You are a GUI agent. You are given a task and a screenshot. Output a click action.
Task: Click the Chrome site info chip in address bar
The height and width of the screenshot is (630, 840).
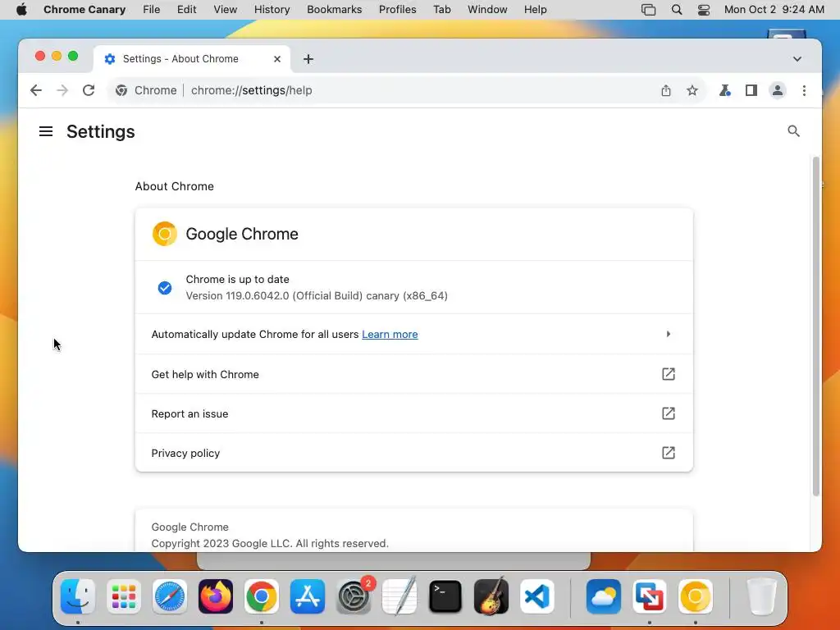click(x=146, y=90)
